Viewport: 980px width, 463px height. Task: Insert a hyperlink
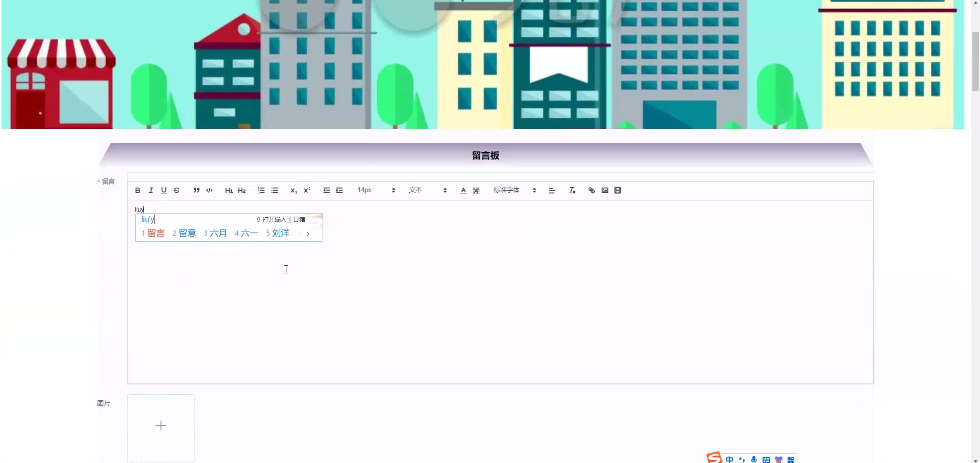pyautogui.click(x=592, y=190)
